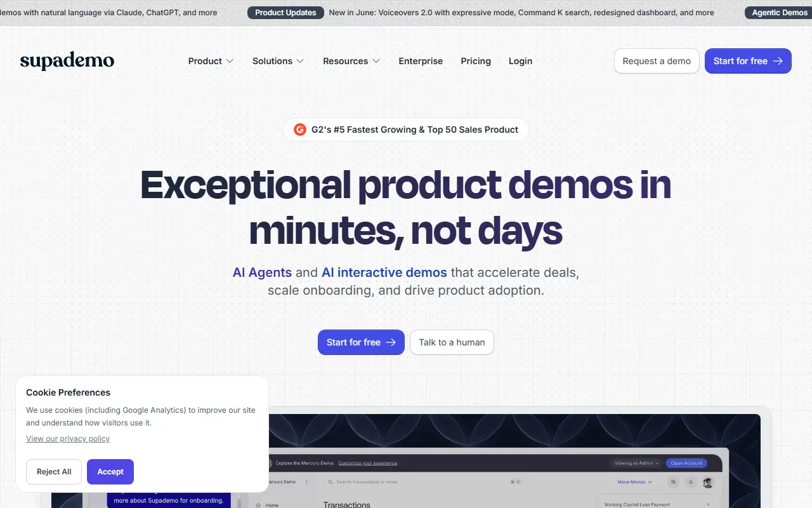The width and height of the screenshot is (812, 508).
Task: Reject all cookies
Action: tap(54, 472)
